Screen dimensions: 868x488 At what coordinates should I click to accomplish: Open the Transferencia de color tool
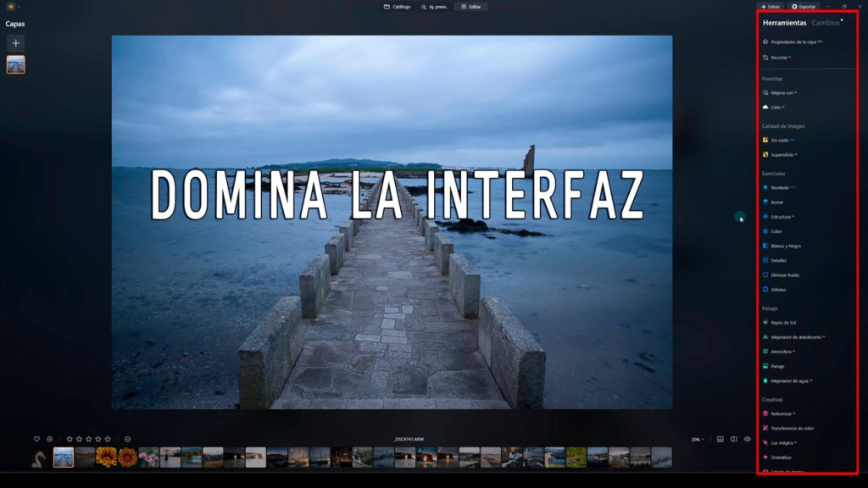[788, 428]
